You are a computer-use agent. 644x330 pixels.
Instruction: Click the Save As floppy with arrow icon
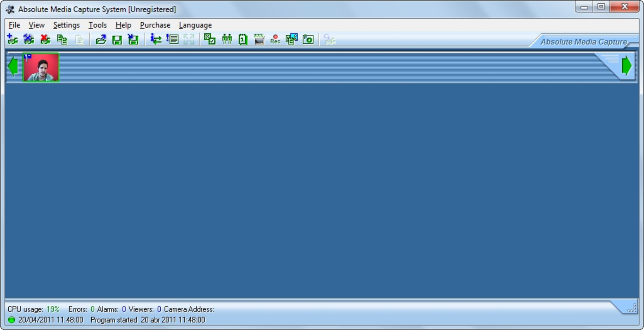point(133,39)
